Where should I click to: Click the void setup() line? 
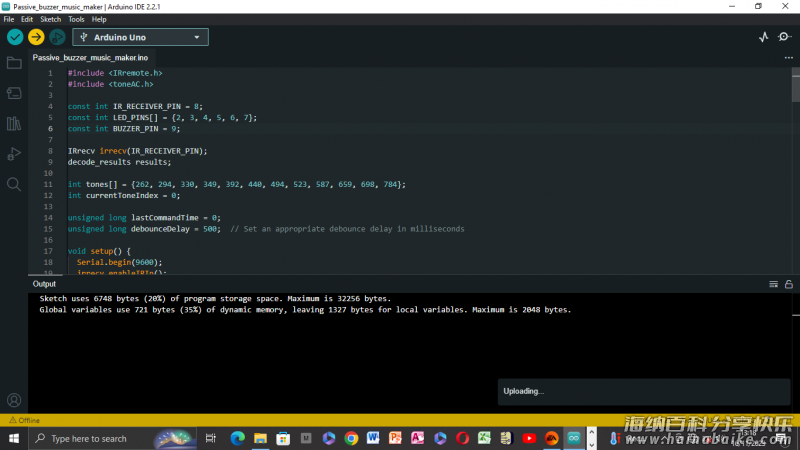(99, 251)
